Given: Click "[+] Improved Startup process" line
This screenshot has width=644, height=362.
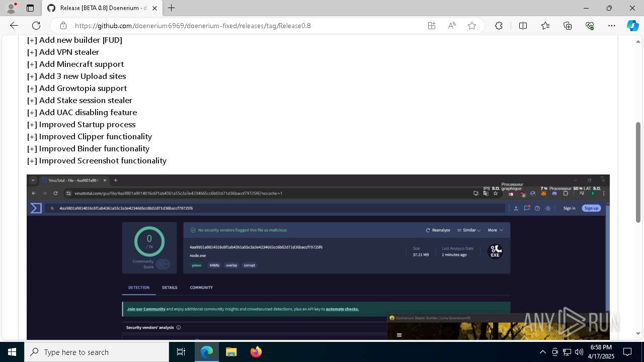Looking at the screenshot, I should pyautogui.click(x=81, y=125).
